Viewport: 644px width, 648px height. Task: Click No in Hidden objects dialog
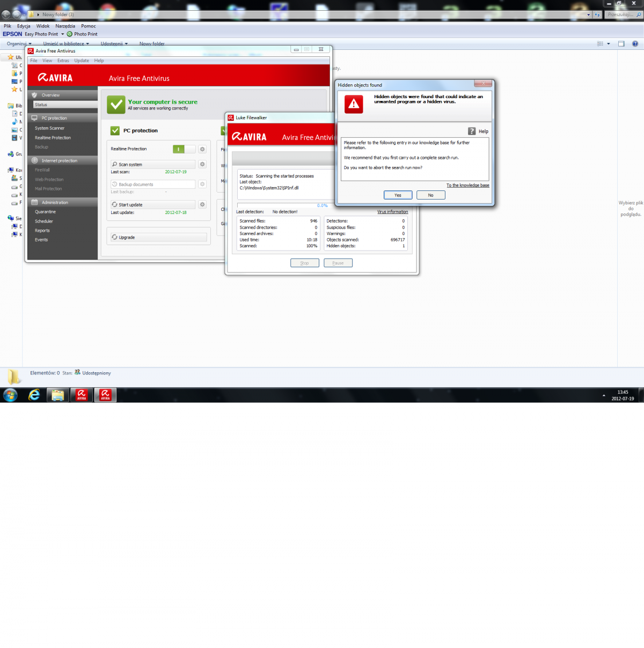click(431, 195)
